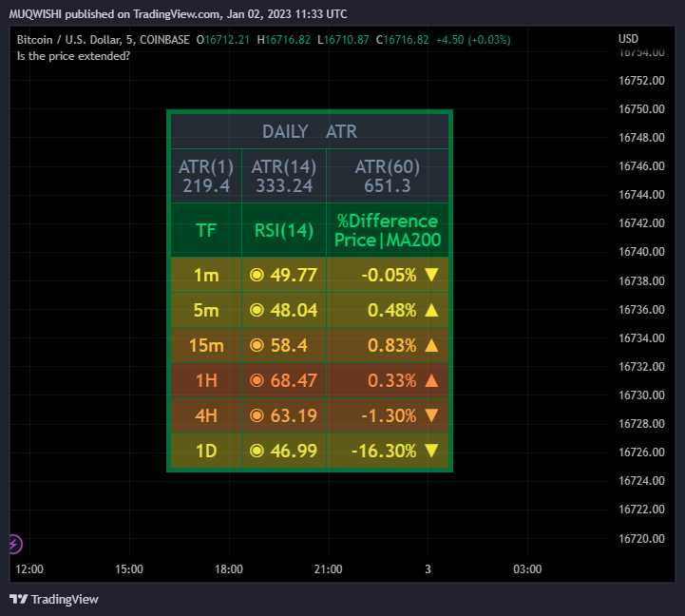685x616 pixels.
Task: Click the 4H timeframe cell
Action: (206, 415)
